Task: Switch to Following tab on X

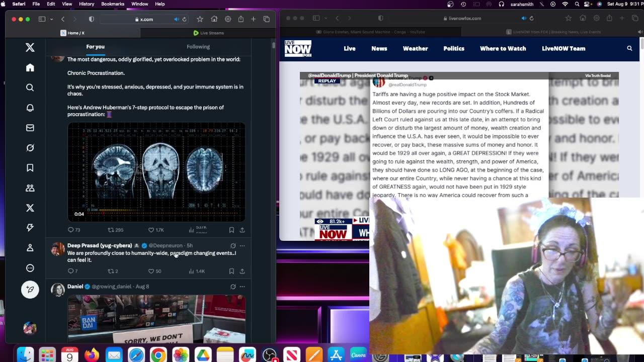Action: click(x=198, y=47)
